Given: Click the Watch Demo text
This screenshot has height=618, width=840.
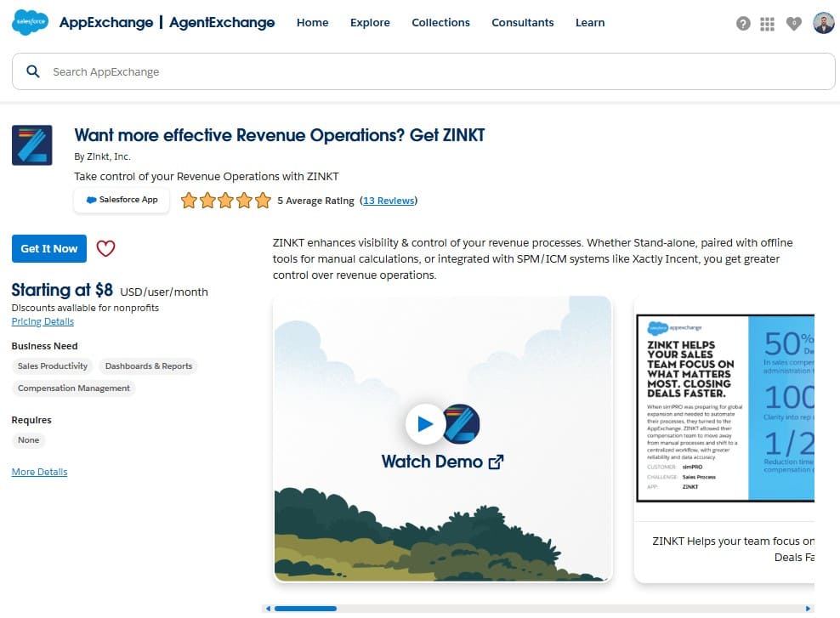Looking at the screenshot, I should tap(432, 462).
